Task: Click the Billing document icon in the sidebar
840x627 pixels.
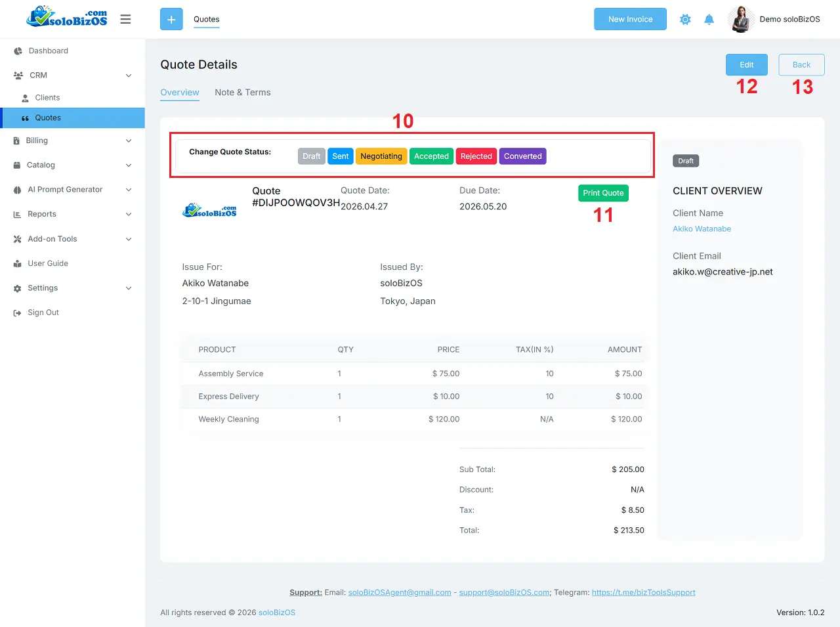Action: coord(16,141)
